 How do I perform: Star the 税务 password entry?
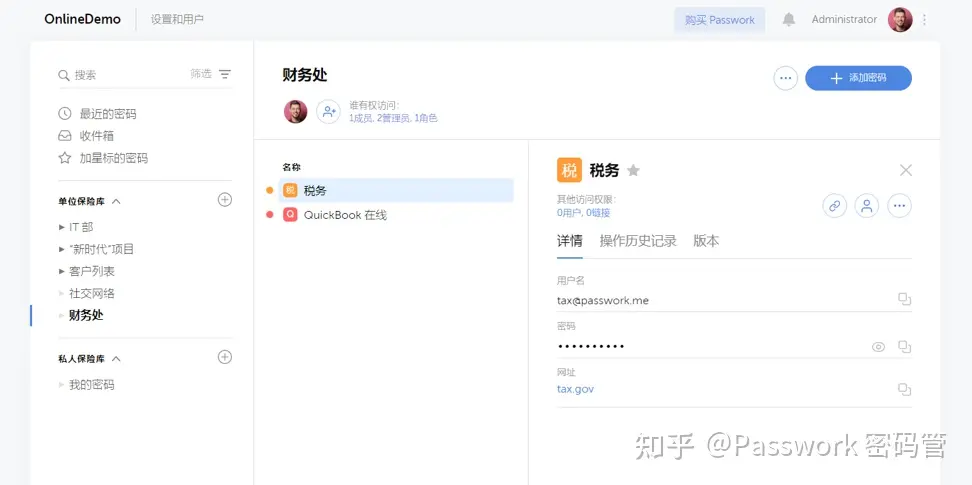click(633, 170)
